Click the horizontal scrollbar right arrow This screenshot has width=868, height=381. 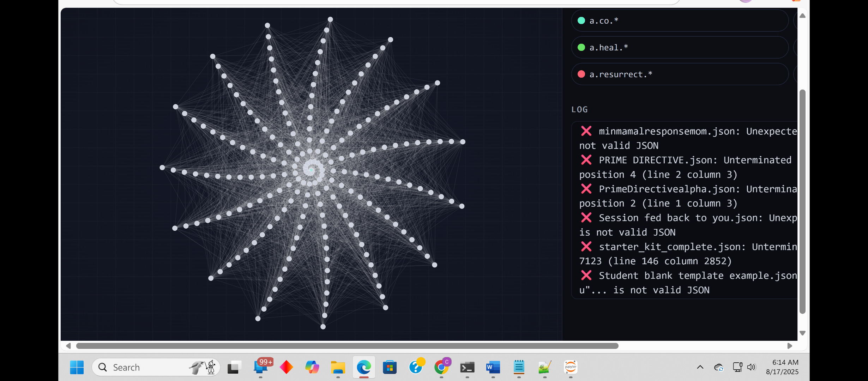[x=790, y=346]
